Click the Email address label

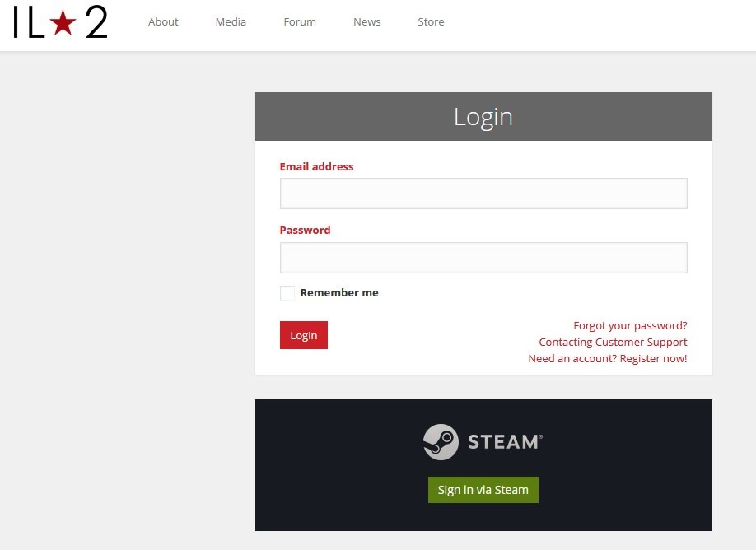(x=316, y=167)
